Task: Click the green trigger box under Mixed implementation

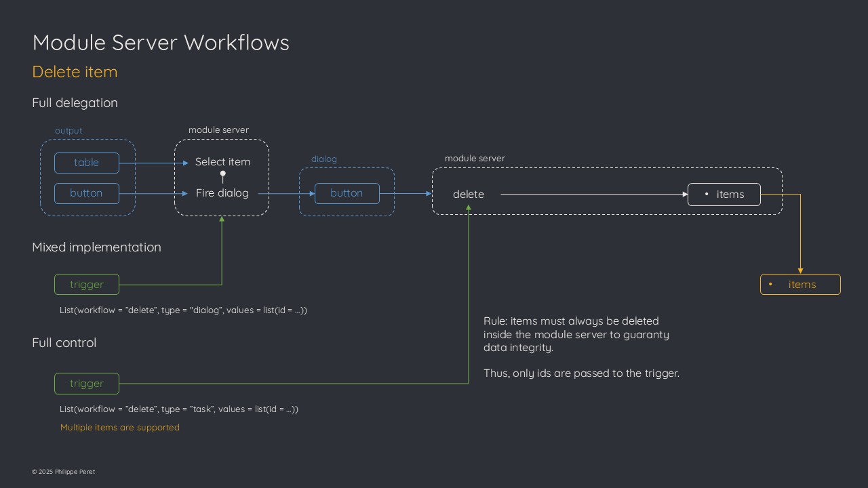Action: [87, 285]
